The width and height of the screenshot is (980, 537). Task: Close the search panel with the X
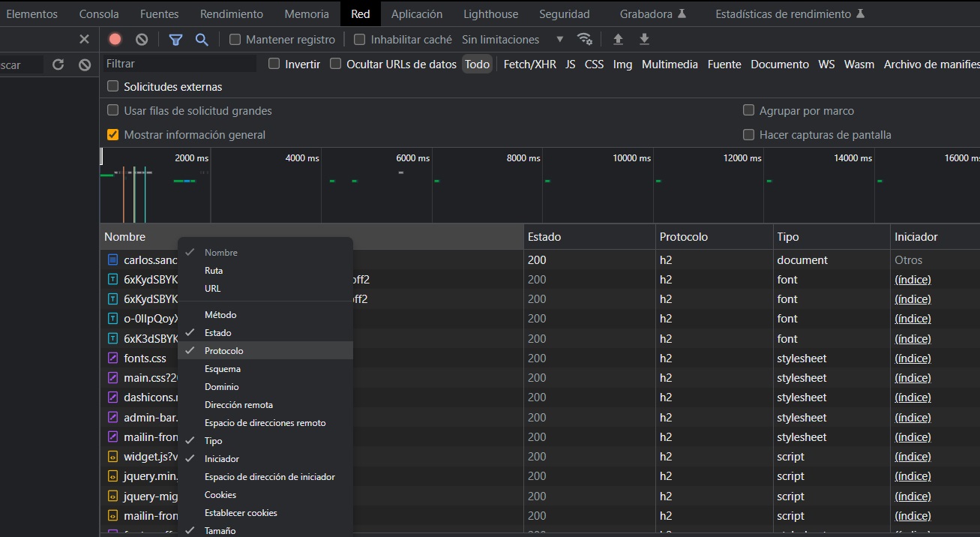(84, 39)
